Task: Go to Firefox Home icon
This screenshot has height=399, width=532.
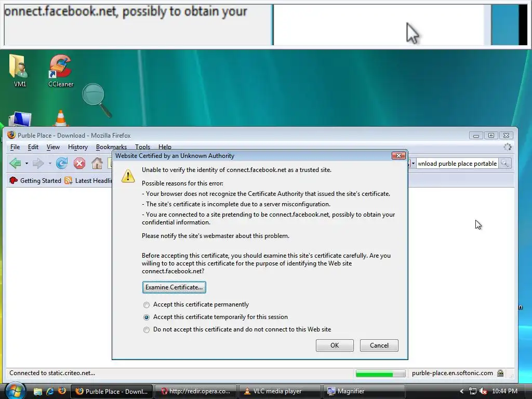Action: (x=97, y=163)
